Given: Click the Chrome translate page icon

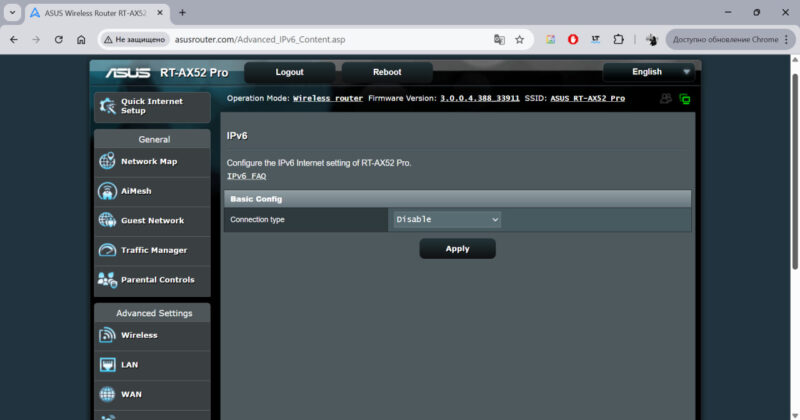Looking at the screenshot, I should click(499, 40).
